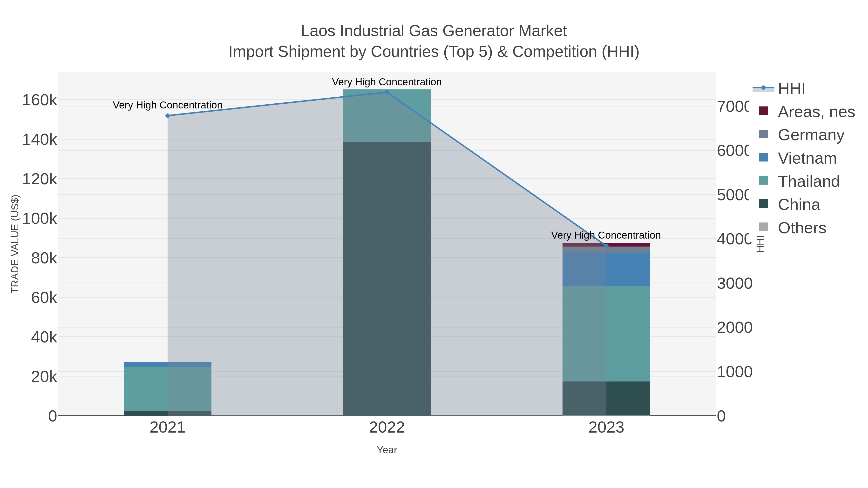This screenshot has width=868, height=488.
Task: Click the Germany gray-blue legend swatch
Action: pos(764,134)
